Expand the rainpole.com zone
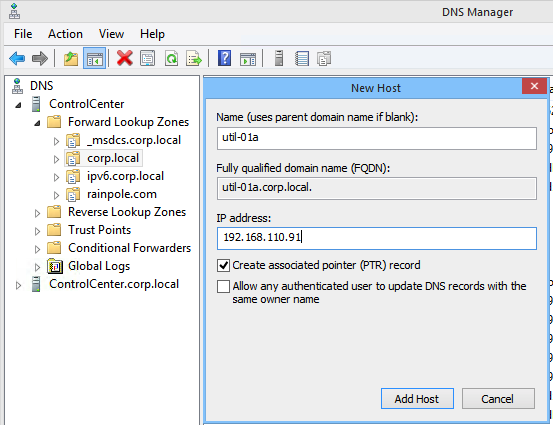Viewport: 553px width, 425px height. pos(56,195)
